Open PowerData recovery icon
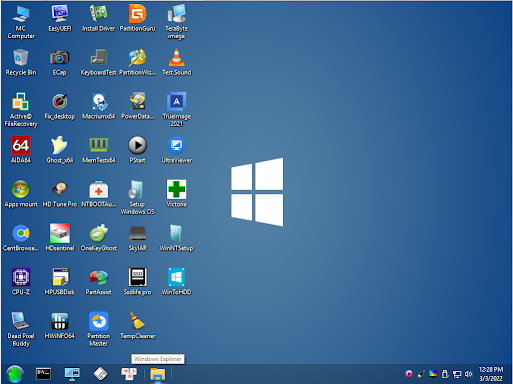This screenshot has width=513, height=384. click(137, 106)
